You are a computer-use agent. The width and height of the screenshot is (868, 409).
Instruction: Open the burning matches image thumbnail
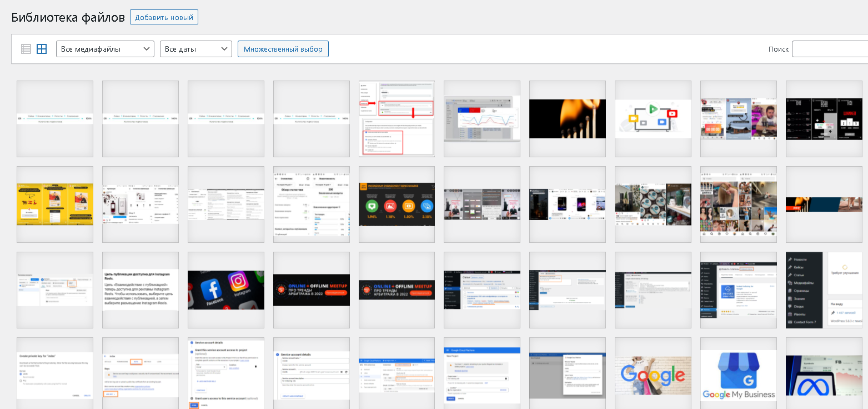point(567,119)
